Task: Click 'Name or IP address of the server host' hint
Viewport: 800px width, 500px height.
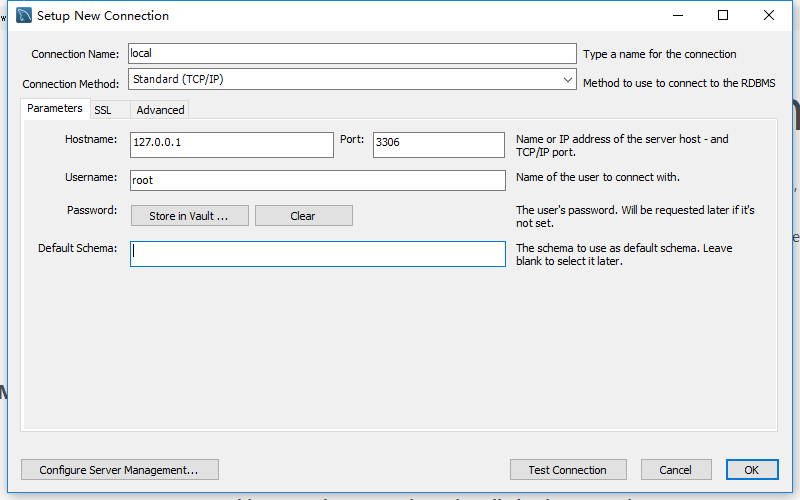Action: point(622,145)
